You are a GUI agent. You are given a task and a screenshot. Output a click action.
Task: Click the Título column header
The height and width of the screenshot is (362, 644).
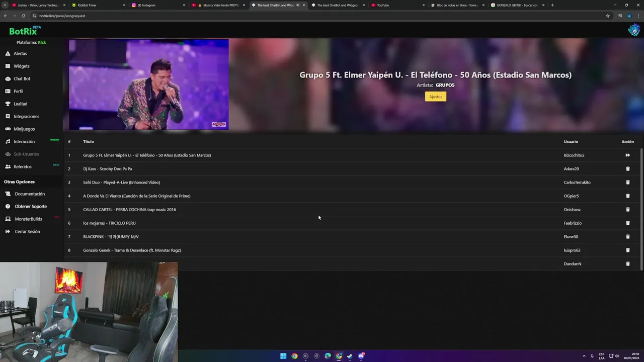coord(89,142)
